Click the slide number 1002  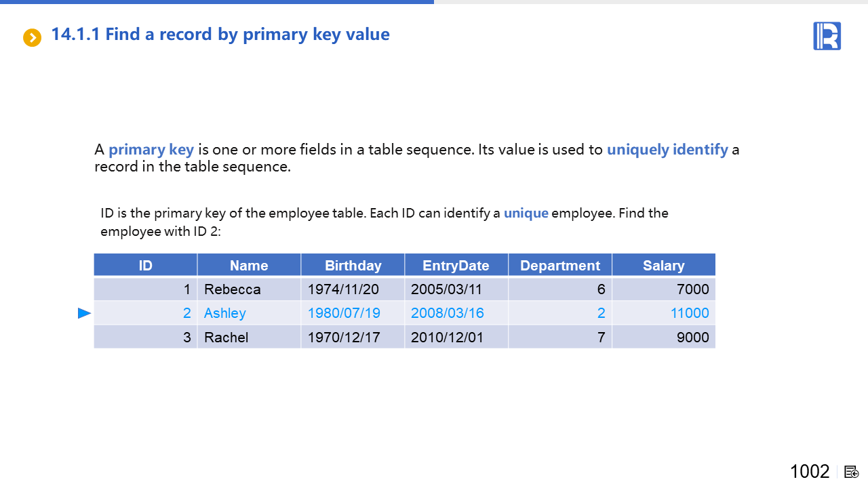pyautogui.click(x=810, y=472)
